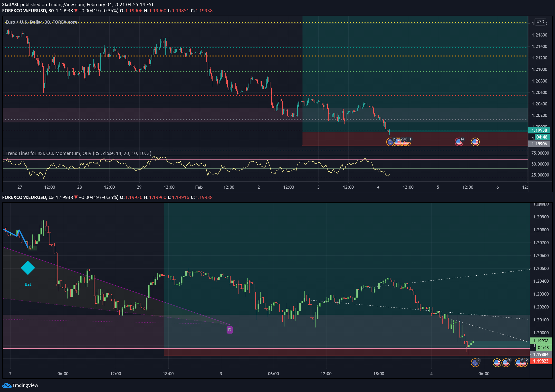
Task: Select the cyan Bat pattern diamond marker
Action: pyautogui.click(x=28, y=268)
